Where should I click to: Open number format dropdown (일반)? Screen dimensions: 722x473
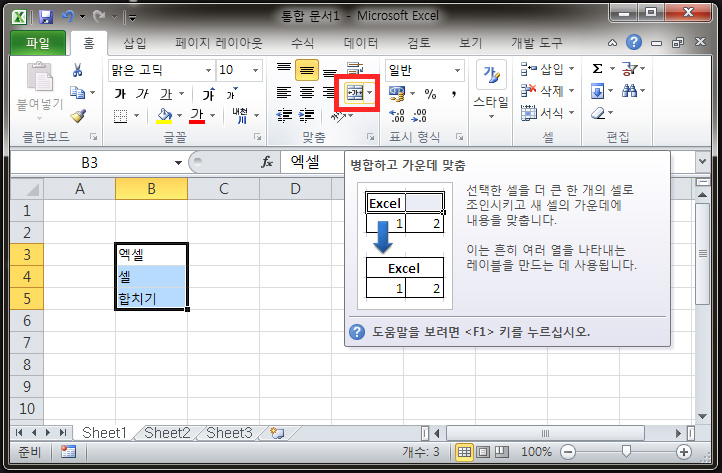[x=457, y=70]
